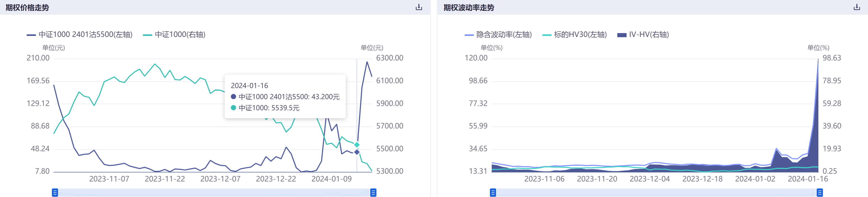The width and height of the screenshot is (868, 197).
Task: Click right handle of price chart zoom slider
Action: coord(373,192)
